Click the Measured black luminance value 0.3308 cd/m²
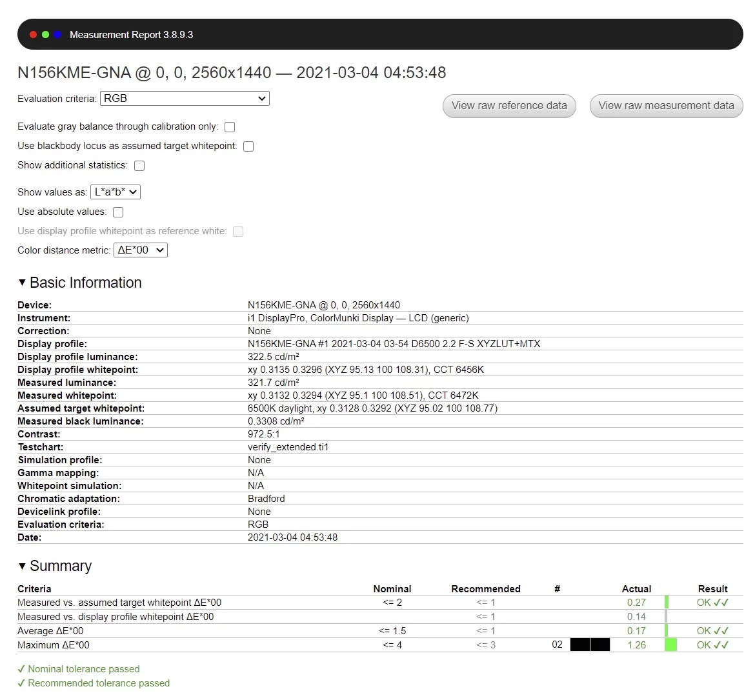The image size is (755, 700). pyautogui.click(x=276, y=422)
